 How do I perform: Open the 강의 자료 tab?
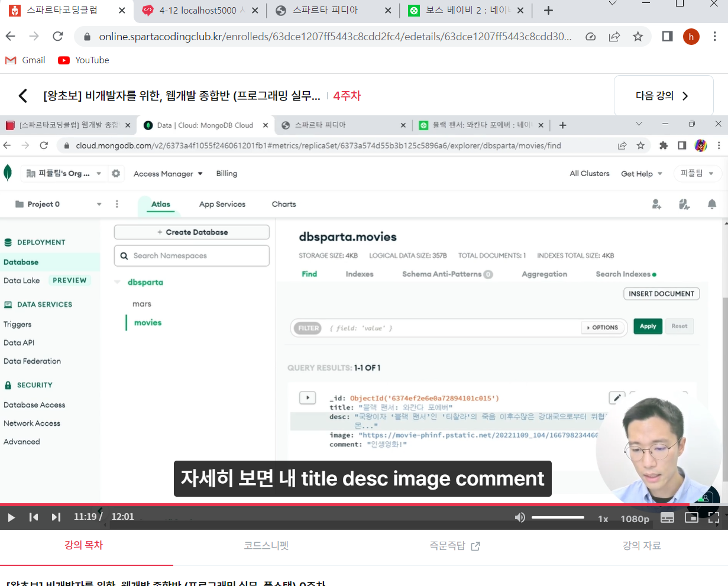click(642, 545)
